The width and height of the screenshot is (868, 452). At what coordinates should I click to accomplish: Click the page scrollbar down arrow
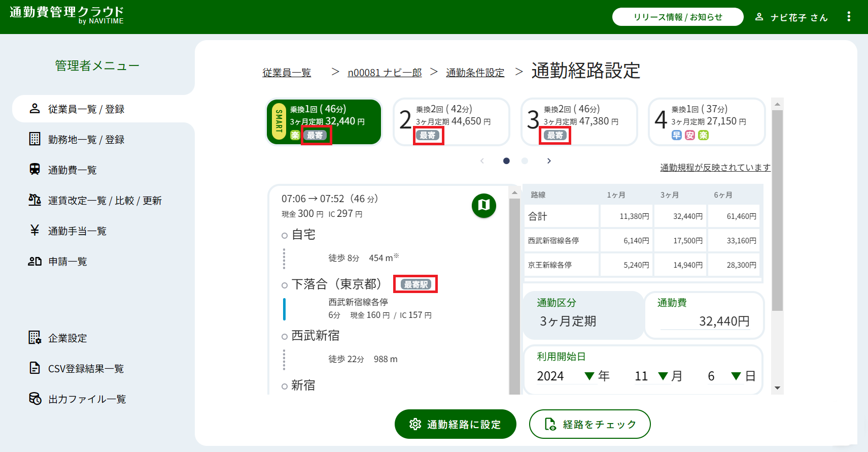[777, 388]
